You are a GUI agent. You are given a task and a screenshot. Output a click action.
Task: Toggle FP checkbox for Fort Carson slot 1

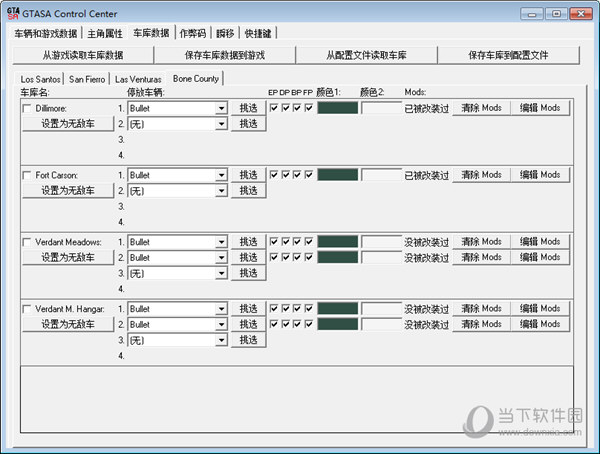click(309, 175)
